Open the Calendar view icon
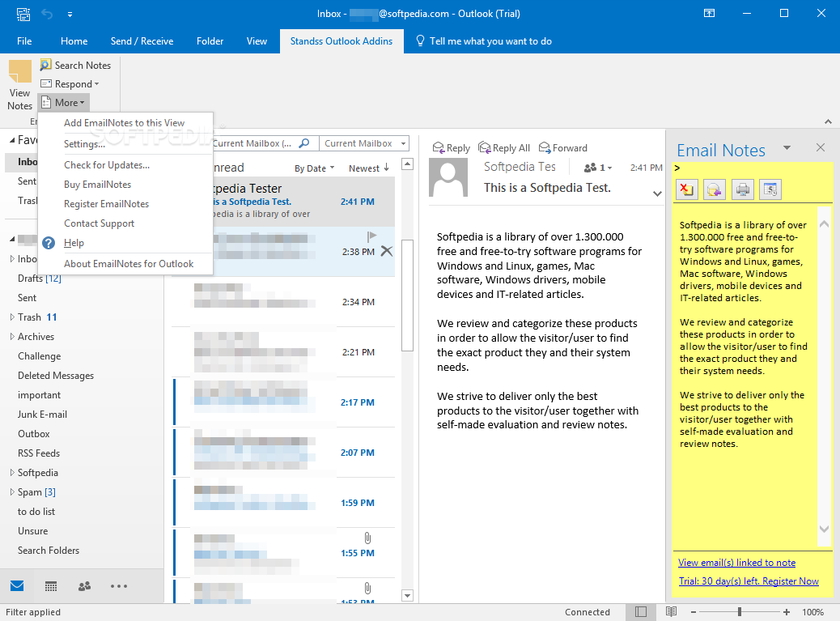Viewport: 840px width, 621px height. [x=51, y=586]
